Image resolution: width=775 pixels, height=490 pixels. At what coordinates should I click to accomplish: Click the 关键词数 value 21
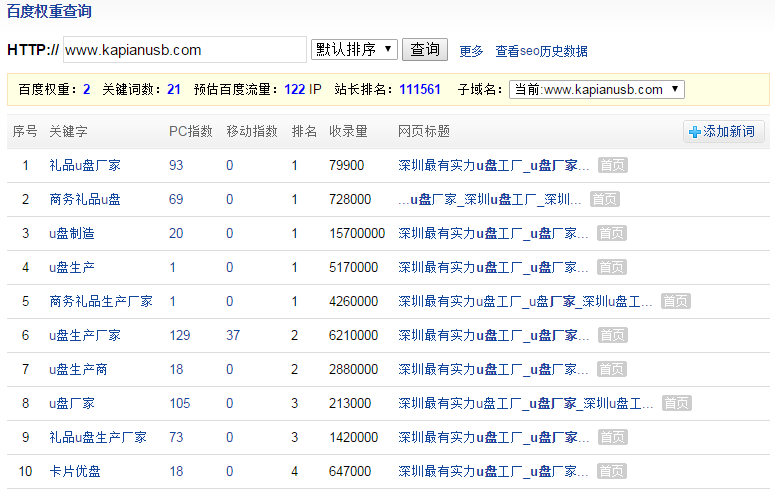click(x=173, y=89)
